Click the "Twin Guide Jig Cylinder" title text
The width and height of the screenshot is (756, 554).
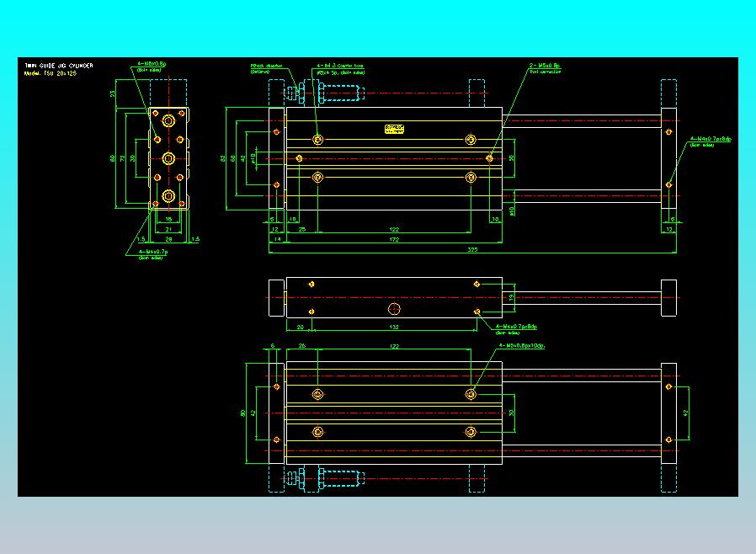coord(59,66)
